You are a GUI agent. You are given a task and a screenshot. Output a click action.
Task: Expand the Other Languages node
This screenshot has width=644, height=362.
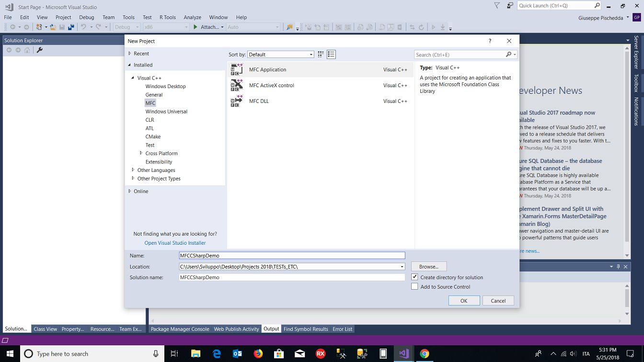click(x=133, y=170)
